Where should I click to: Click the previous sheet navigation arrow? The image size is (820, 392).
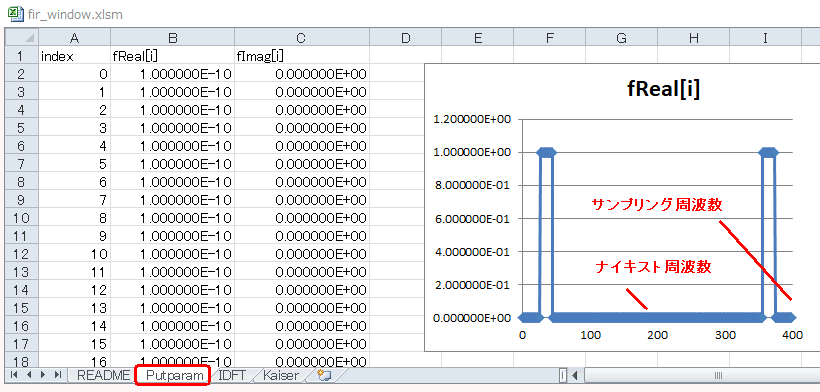28,375
